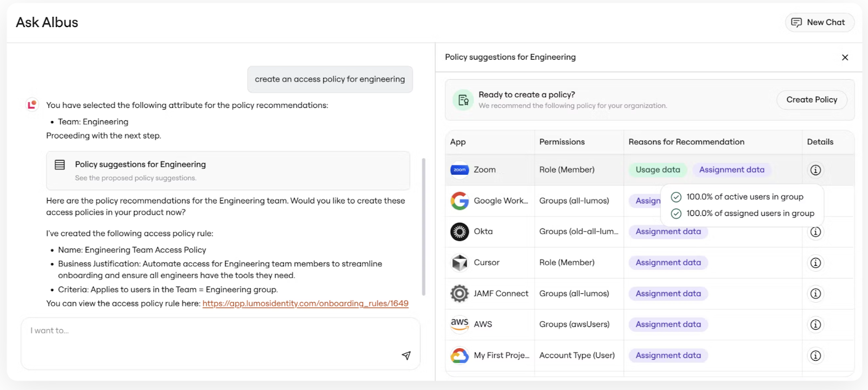
Task: Open details icon for My First Project row
Action: pyautogui.click(x=815, y=355)
